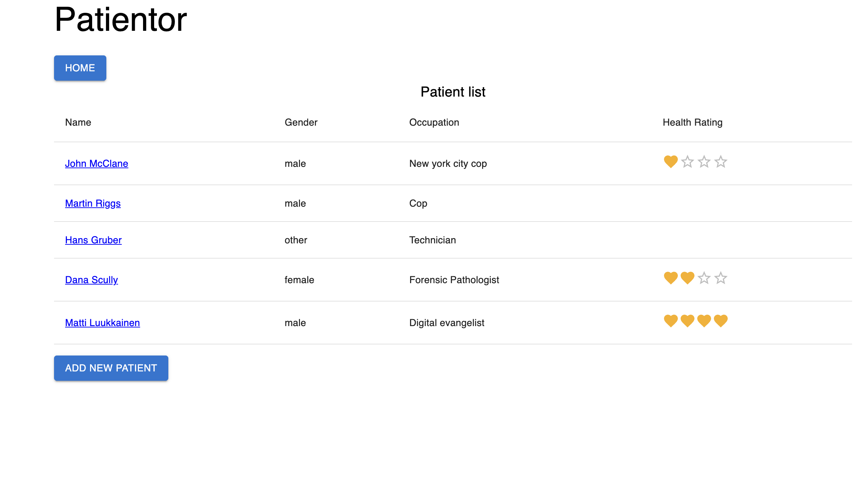This screenshot has width=868, height=495.
Task: Click the first heart in Matti Luukkainen's rating
Action: tap(671, 321)
